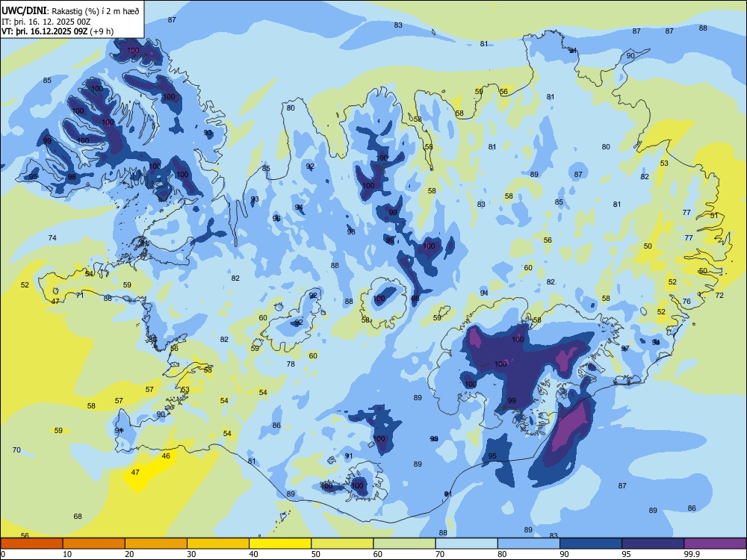Viewport: 747px width, 560px height.
Task: Click the valid time 'VT: þri. 16.12.2025 09Z (+9 h)'
Action: click(x=58, y=31)
